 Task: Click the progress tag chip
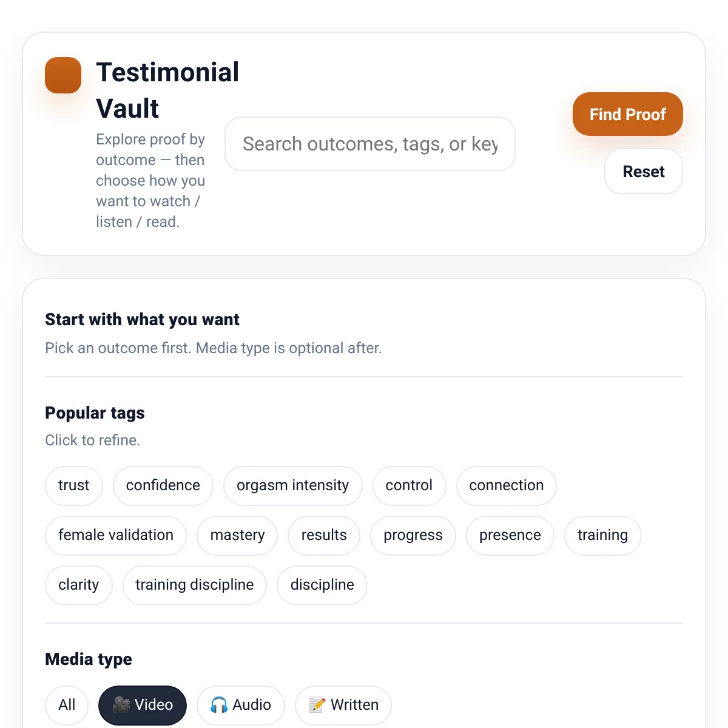point(413,535)
